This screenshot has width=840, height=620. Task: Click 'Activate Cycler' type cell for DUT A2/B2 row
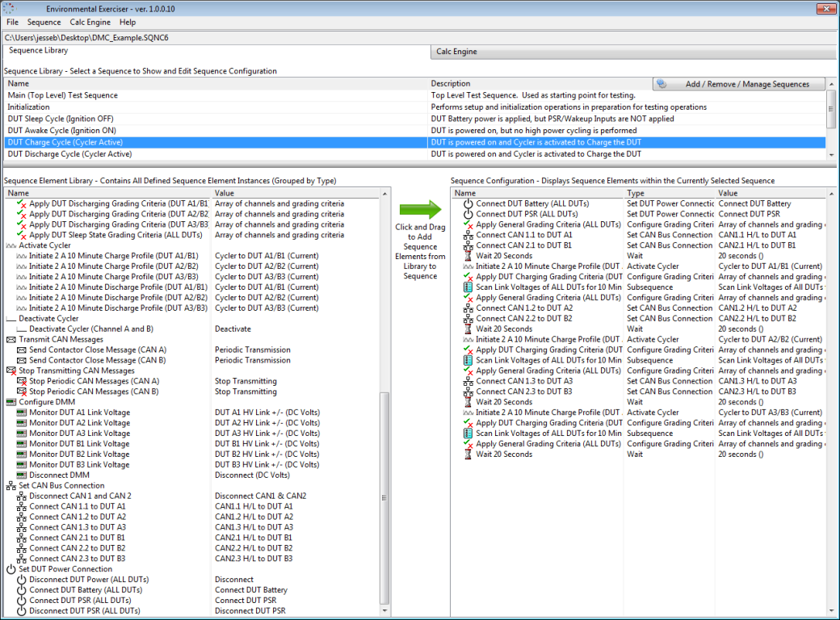point(653,339)
